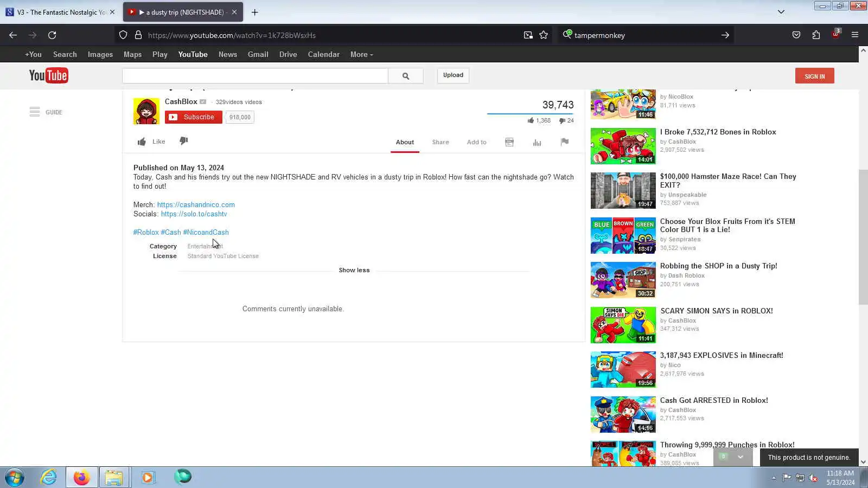Image resolution: width=868 pixels, height=488 pixels.
Task: Open the browser Extensions panel
Action: tap(816, 35)
